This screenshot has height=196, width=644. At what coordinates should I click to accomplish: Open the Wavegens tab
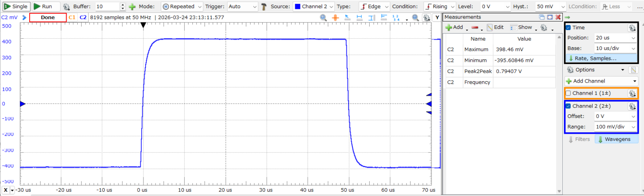[x=616, y=139]
